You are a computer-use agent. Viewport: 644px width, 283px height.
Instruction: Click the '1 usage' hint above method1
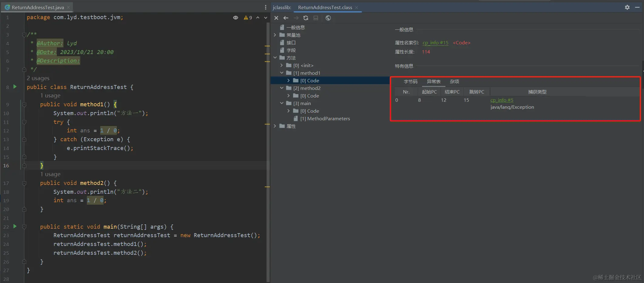tap(50, 95)
